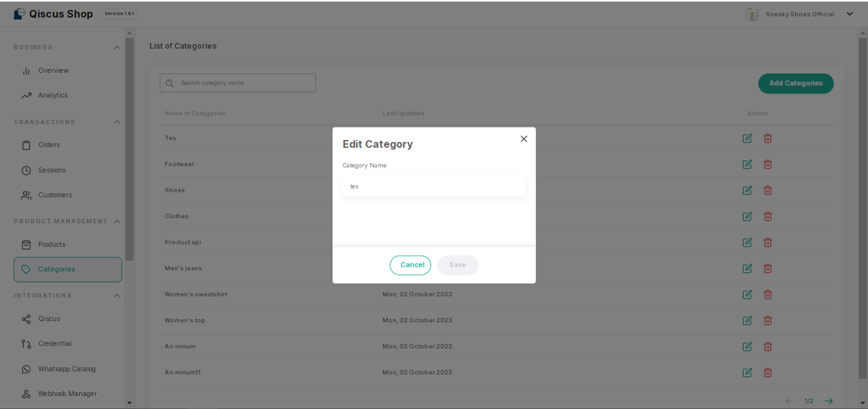Open the Sneaky Shoes Official account dropdown

click(x=849, y=14)
